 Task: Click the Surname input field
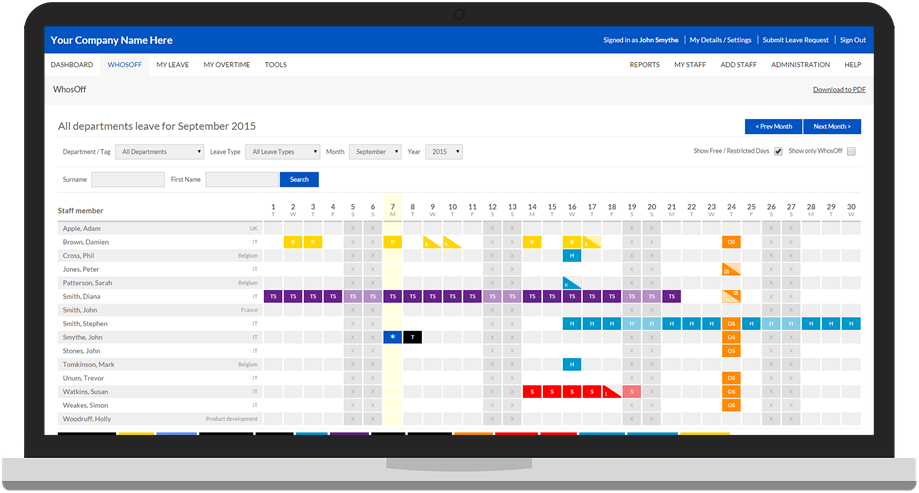coord(128,179)
